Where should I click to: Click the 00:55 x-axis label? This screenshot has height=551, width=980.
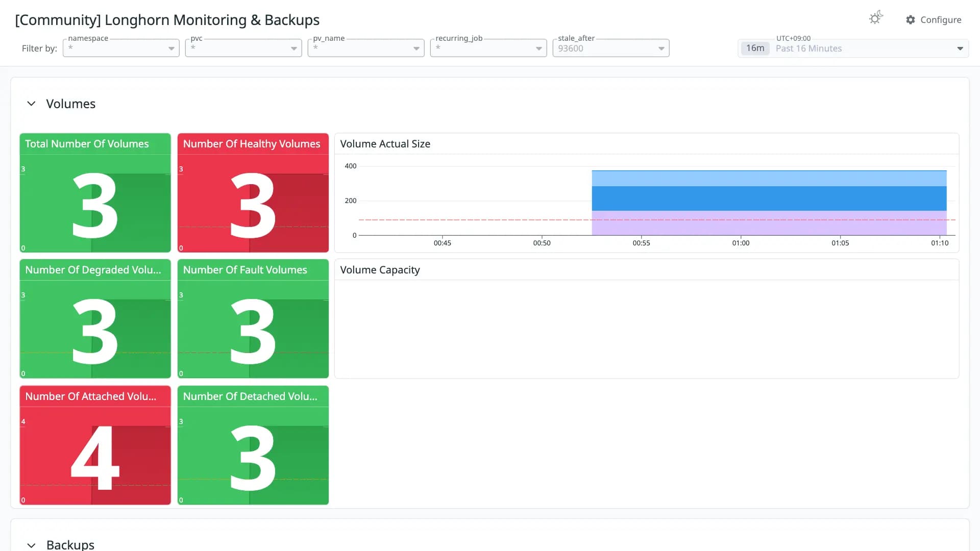642,243
